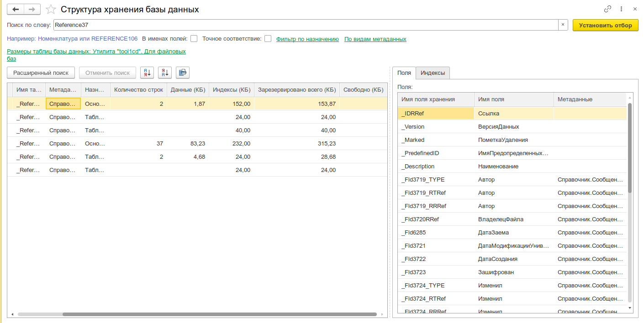
Task: Copy link using the chain icon
Action: coord(607,9)
